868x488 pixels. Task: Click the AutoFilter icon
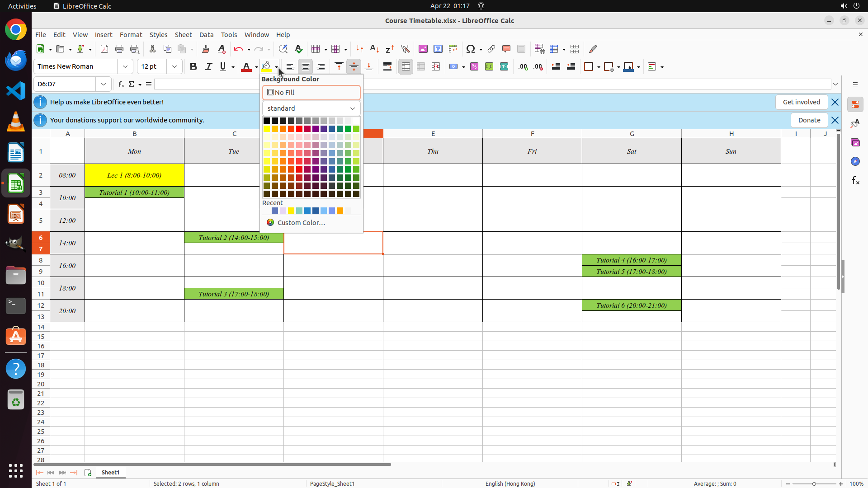[x=405, y=49]
